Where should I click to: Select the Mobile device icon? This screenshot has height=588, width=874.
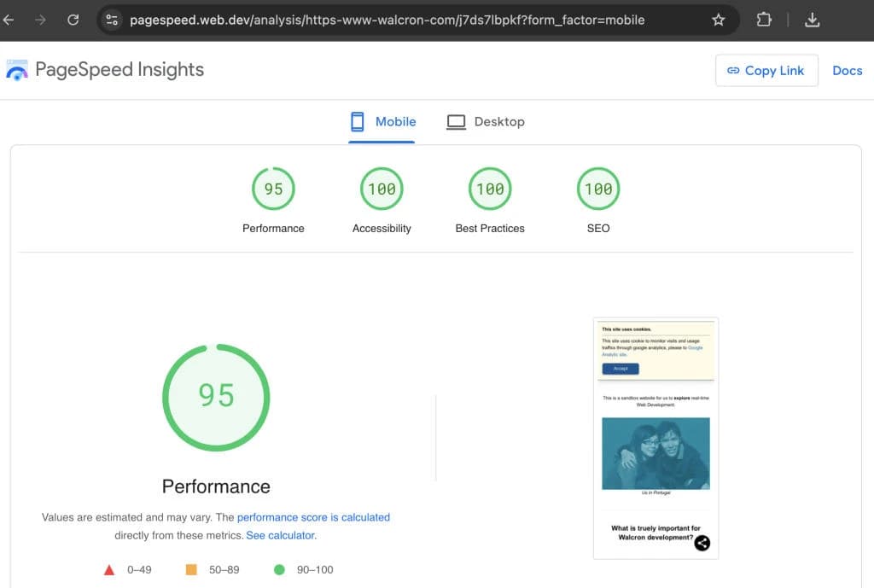tap(357, 122)
